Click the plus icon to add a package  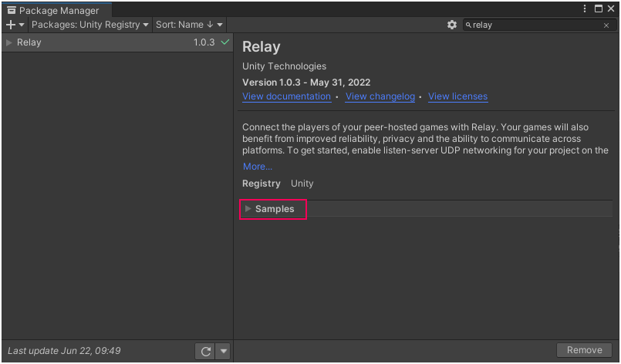click(x=11, y=25)
